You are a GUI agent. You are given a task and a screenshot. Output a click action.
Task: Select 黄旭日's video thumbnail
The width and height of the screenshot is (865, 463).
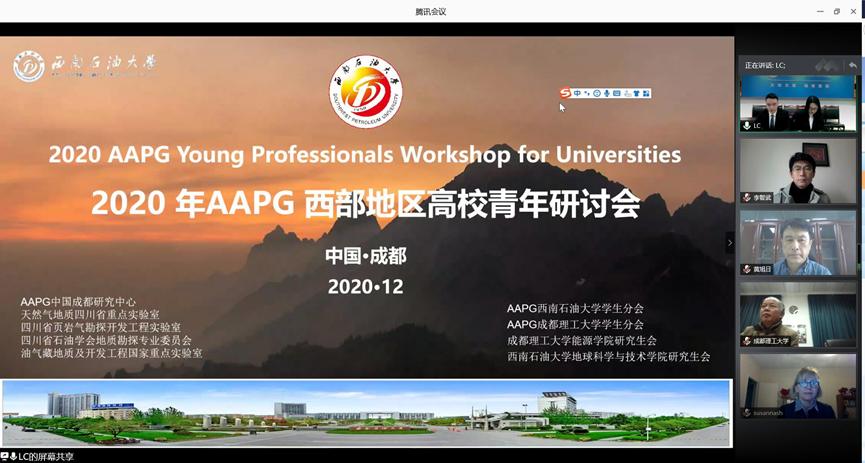(797, 243)
